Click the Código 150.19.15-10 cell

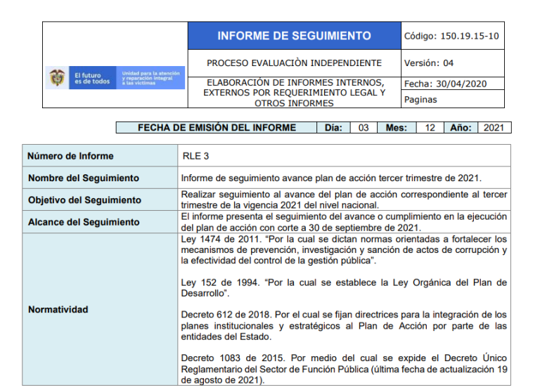click(451, 36)
